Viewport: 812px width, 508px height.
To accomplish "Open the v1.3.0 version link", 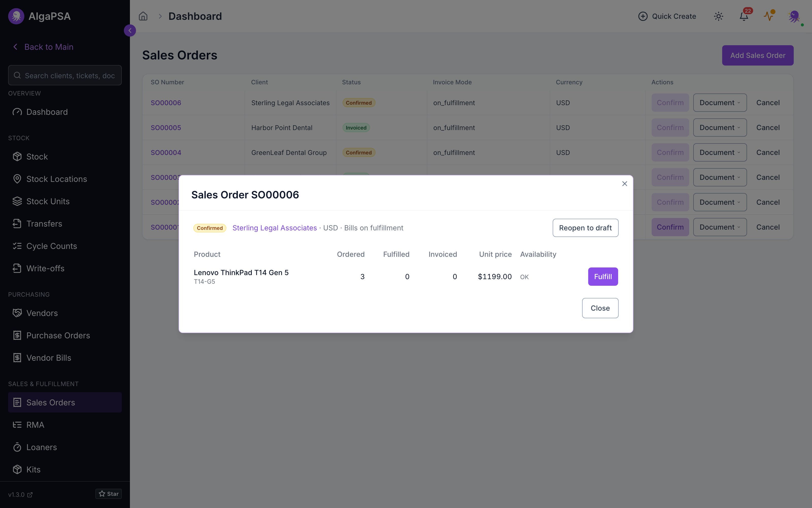I will tap(20, 495).
